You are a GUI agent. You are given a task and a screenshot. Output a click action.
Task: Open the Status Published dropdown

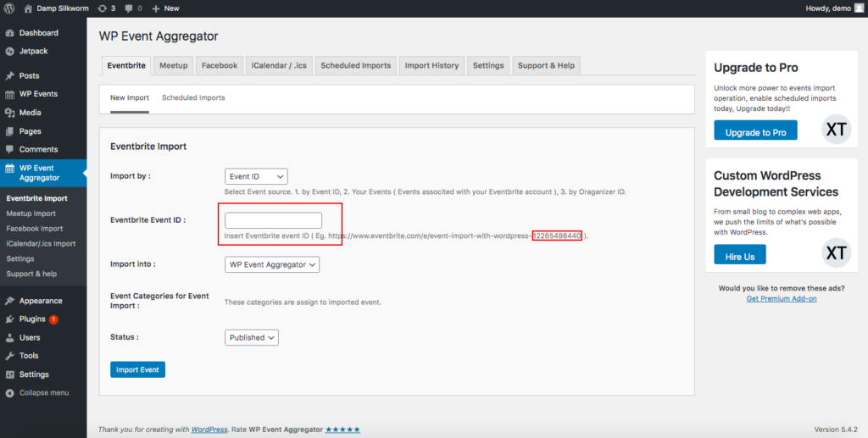[251, 337]
